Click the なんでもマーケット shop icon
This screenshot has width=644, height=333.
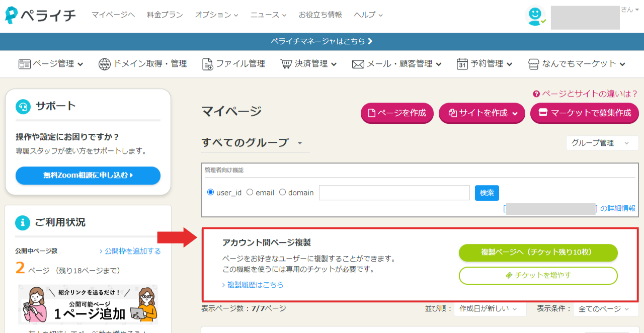pyautogui.click(x=534, y=64)
